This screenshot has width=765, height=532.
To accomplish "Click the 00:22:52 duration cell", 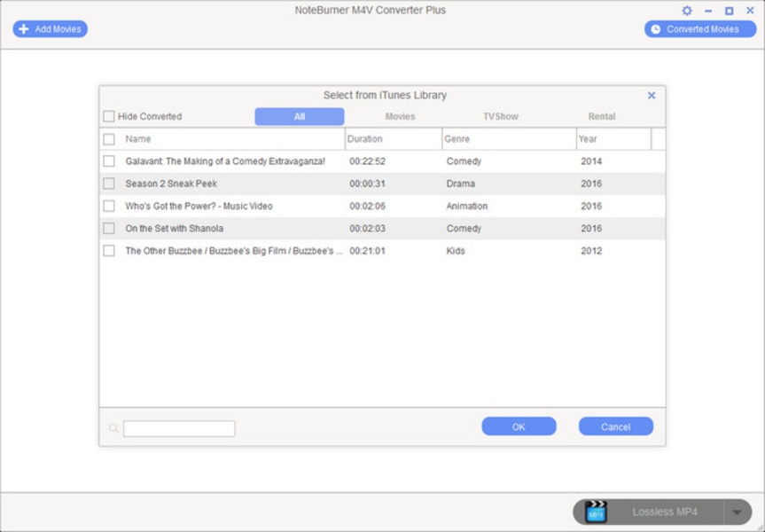I will click(x=367, y=161).
